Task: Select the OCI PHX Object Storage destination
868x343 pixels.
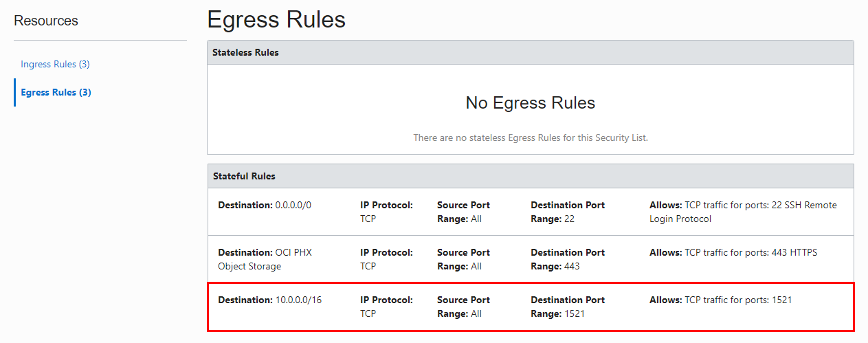Action: (265, 259)
